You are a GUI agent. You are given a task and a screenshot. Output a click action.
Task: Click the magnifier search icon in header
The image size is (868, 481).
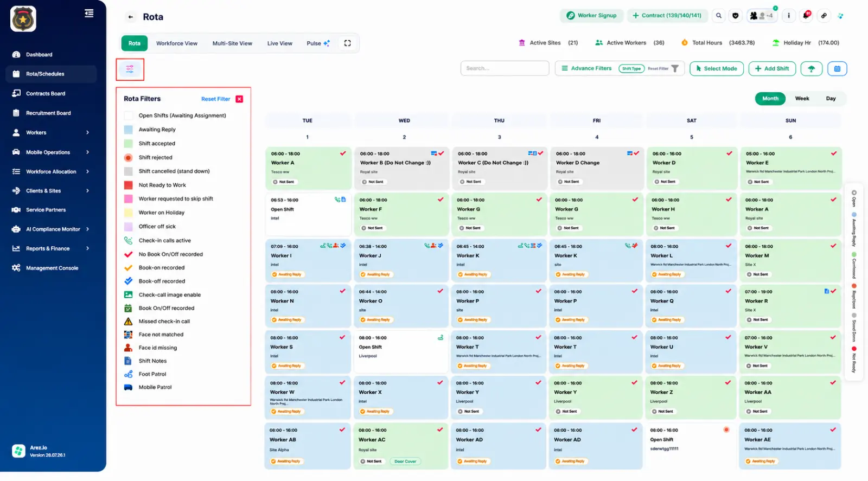pos(719,16)
